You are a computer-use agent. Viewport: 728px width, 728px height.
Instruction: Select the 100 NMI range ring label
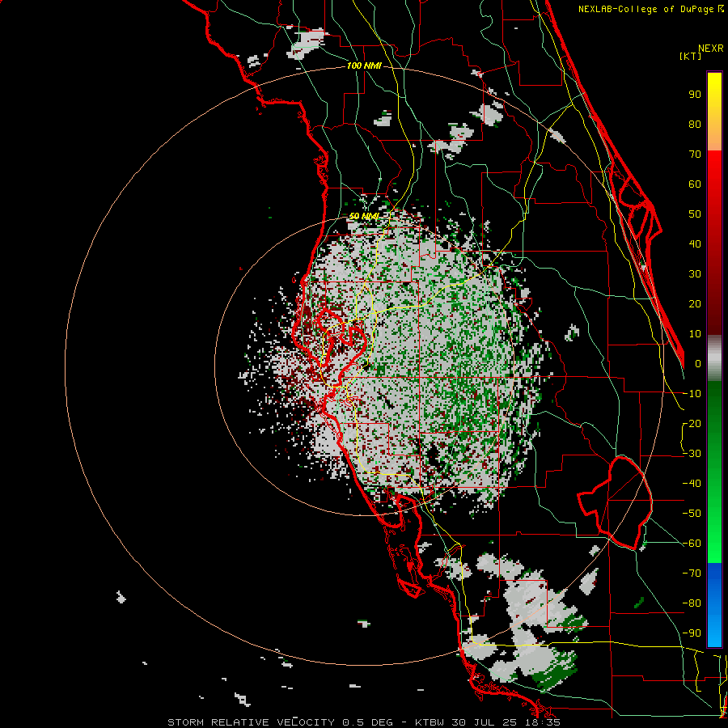pos(364,66)
